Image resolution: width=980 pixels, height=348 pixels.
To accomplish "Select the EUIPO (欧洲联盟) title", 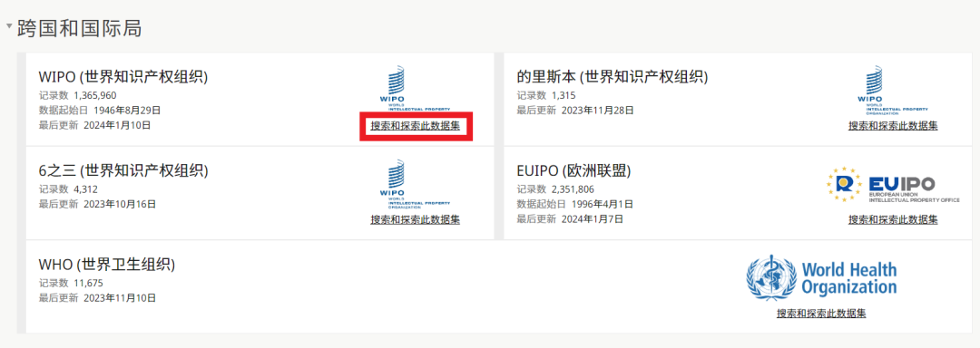I will (573, 170).
